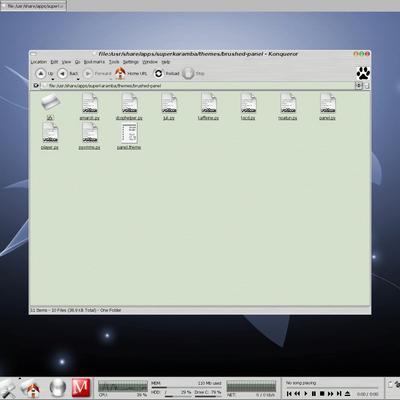Open the Edit menu

(x=54, y=62)
